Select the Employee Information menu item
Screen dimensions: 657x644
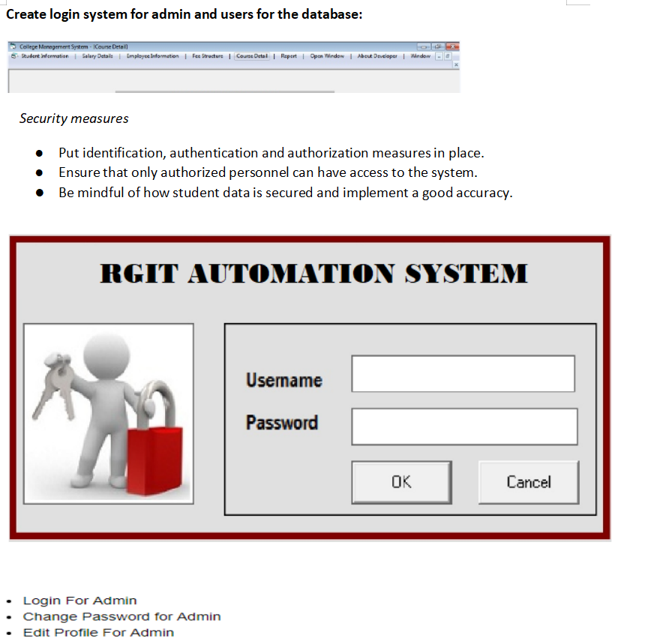(x=153, y=56)
